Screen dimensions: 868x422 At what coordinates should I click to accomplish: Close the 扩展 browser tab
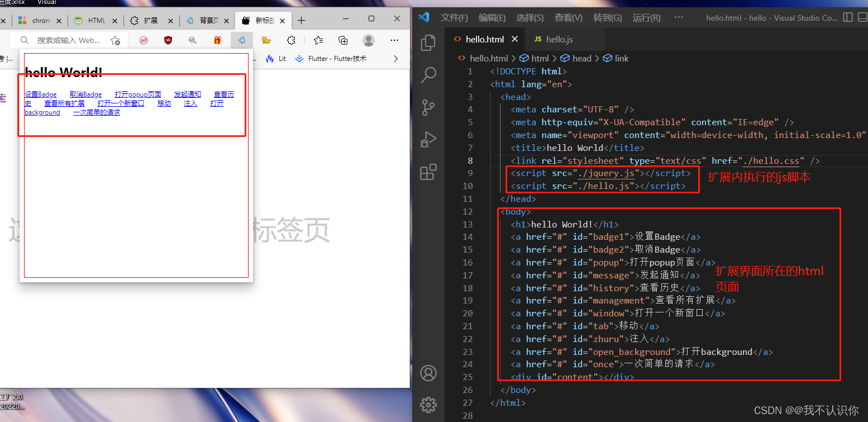(171, 21)
